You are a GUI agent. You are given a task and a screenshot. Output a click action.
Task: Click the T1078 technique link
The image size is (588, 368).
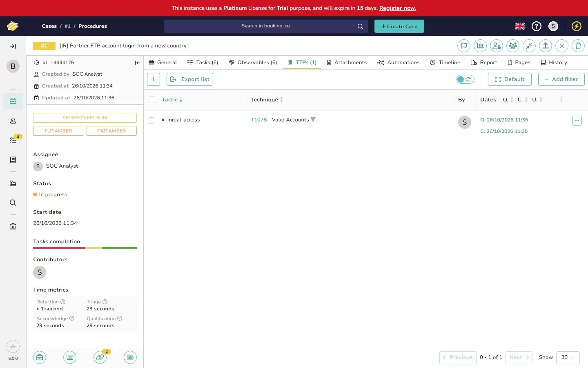point(258,120)
